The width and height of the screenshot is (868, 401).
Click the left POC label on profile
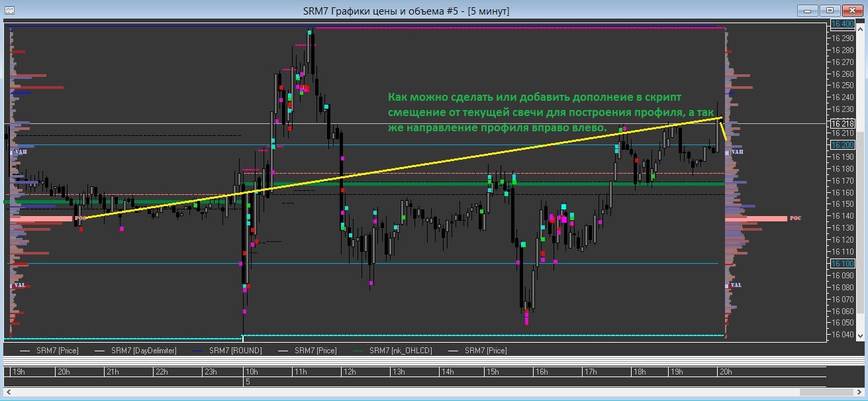[x=80, y=218]
